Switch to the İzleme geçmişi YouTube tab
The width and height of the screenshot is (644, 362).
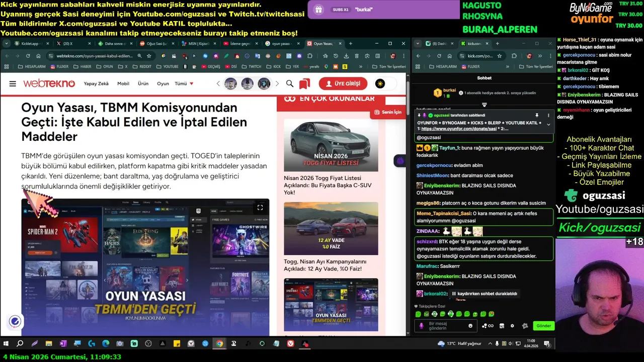pyautogui.click(x=242, y=44)
